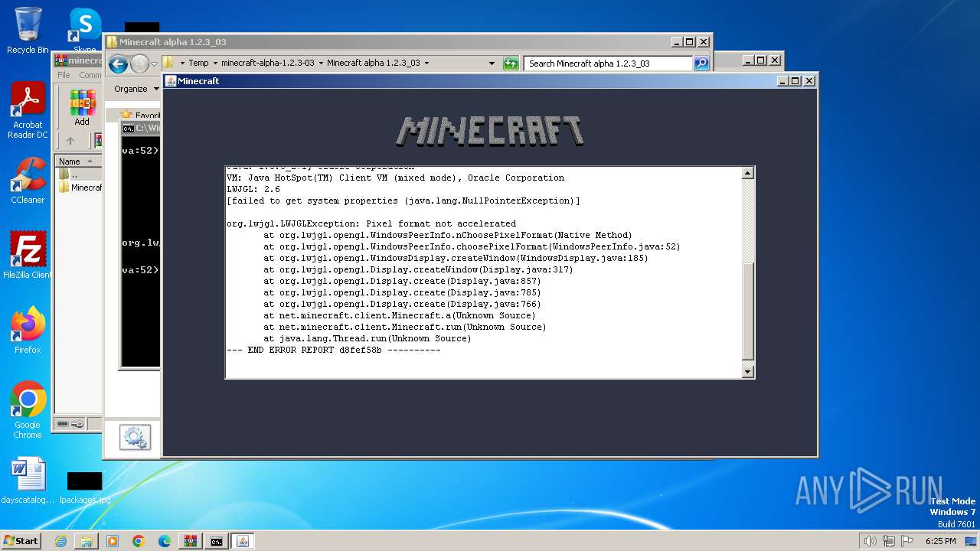The height and width of the screenshot is (551, 980).
Task: Expand the dropdown arrow after Temp breadcrumb
Action: coord(215,64)
